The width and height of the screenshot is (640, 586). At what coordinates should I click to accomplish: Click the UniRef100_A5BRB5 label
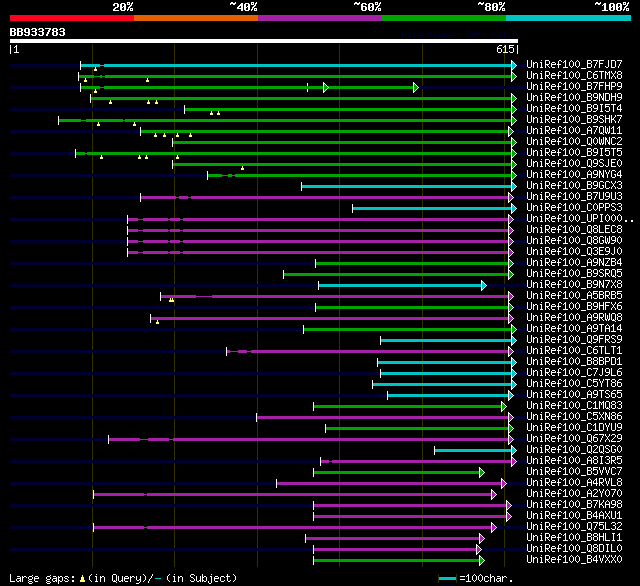click(x=574, y=296)
